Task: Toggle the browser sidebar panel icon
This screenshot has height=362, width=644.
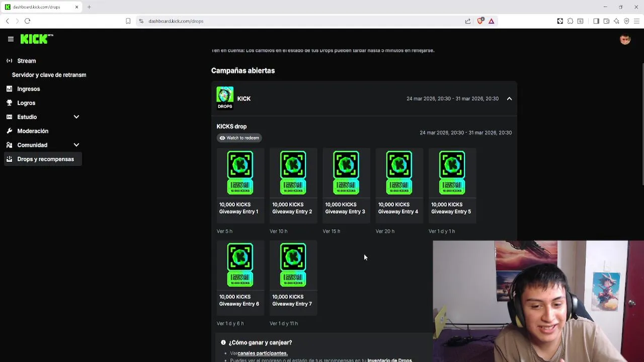Action: click(x=596, y=21)
